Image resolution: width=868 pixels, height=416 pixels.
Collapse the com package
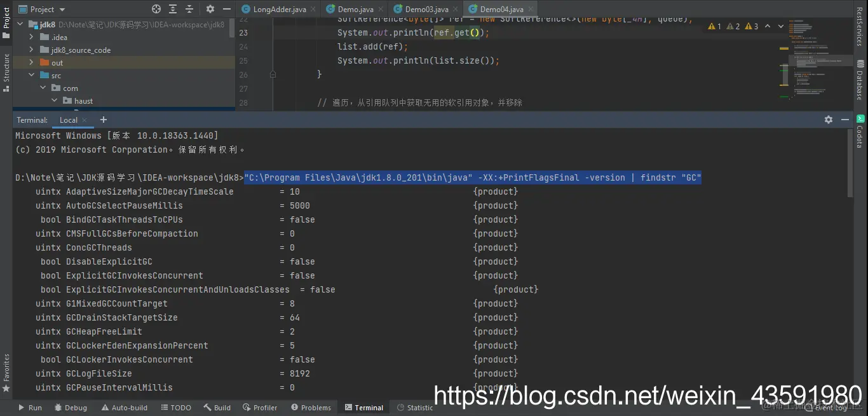(x=43, y=88)
